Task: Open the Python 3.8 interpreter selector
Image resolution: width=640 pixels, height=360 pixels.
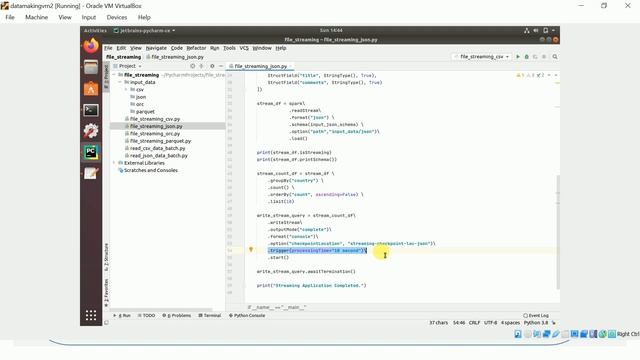Action: click(x=536, y=322)
